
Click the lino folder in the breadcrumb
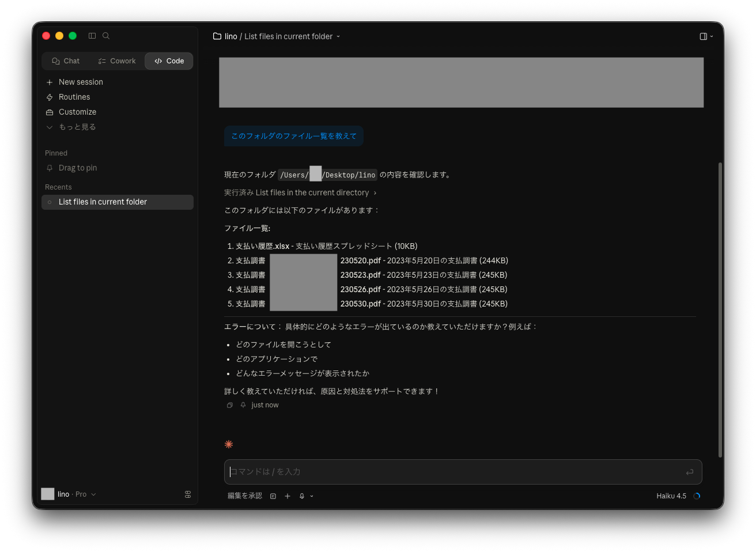pos(225,36)
